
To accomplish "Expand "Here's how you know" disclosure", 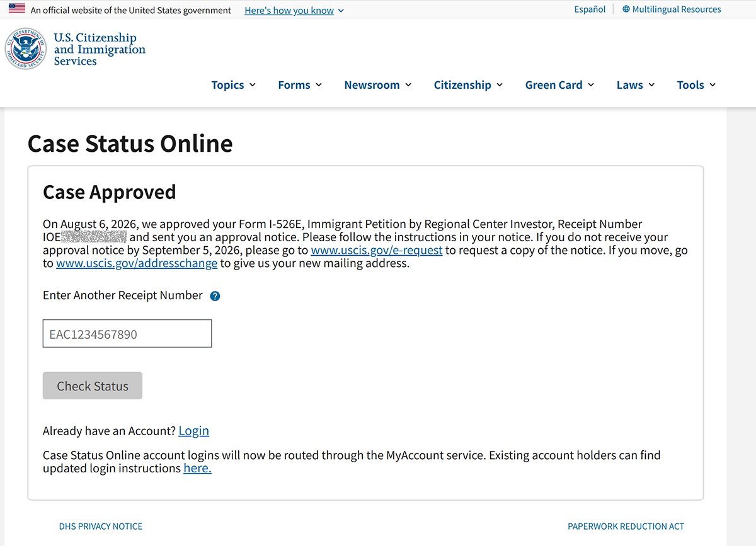I will pos(294,11).
